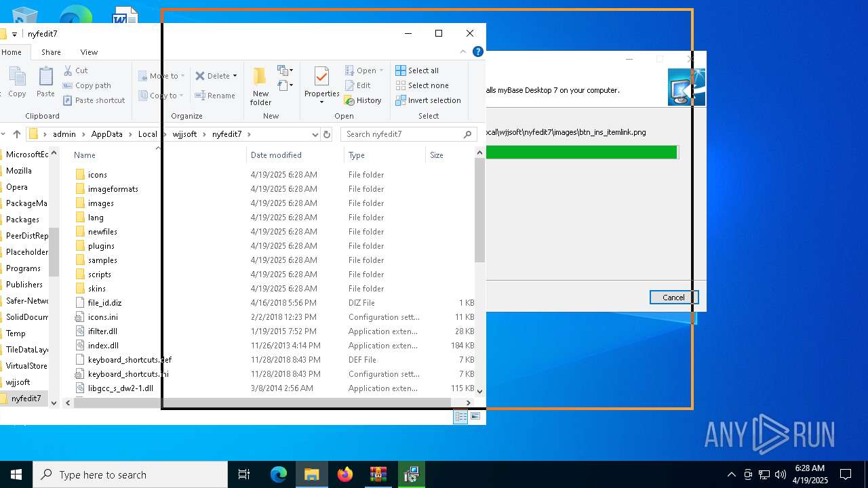Open the New item dropdown
The width and height of the screenshot is (868, 488).
click(x=285, y=70)
